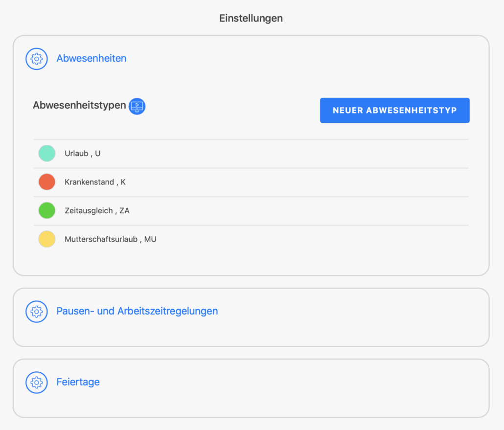The image size is (504, 430).
Task: Collapse the Abwesenheiten section heading
Action: [92, 59]
